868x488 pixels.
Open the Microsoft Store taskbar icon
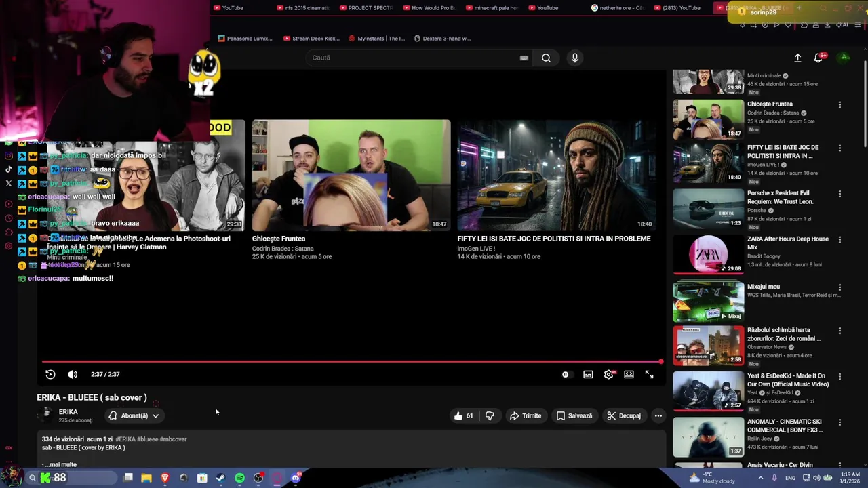[202, 478]
